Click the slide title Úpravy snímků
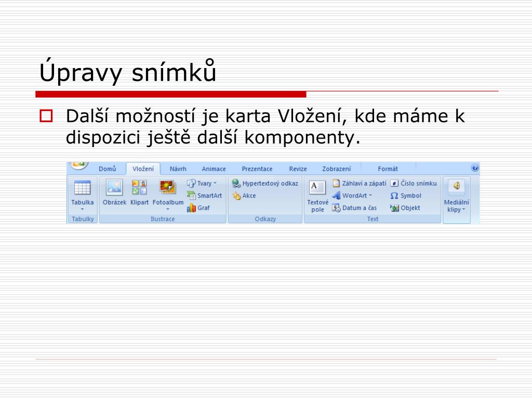This screenshot has width=532, height=399. (128, 72)
